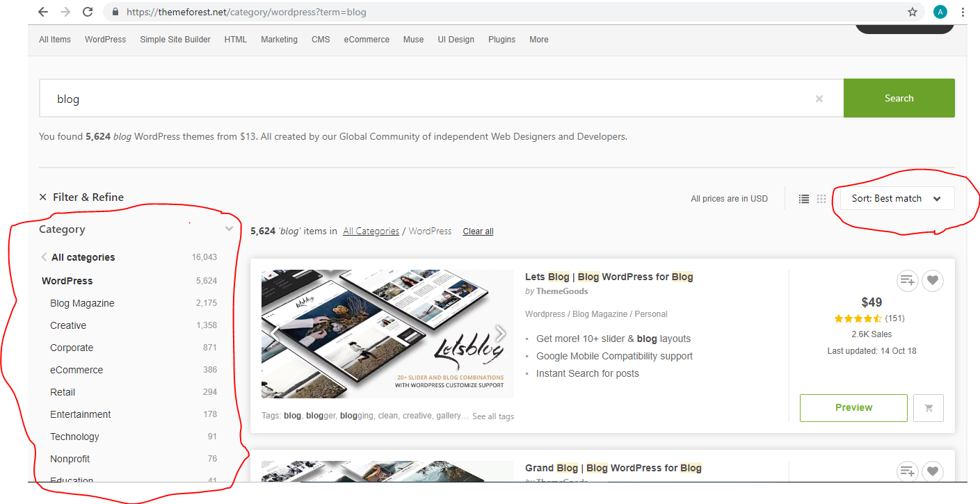Filter by eCommerce category in sidebar
Image resolution: width=980 pixels, height=504 pixels.
point(77,370)
